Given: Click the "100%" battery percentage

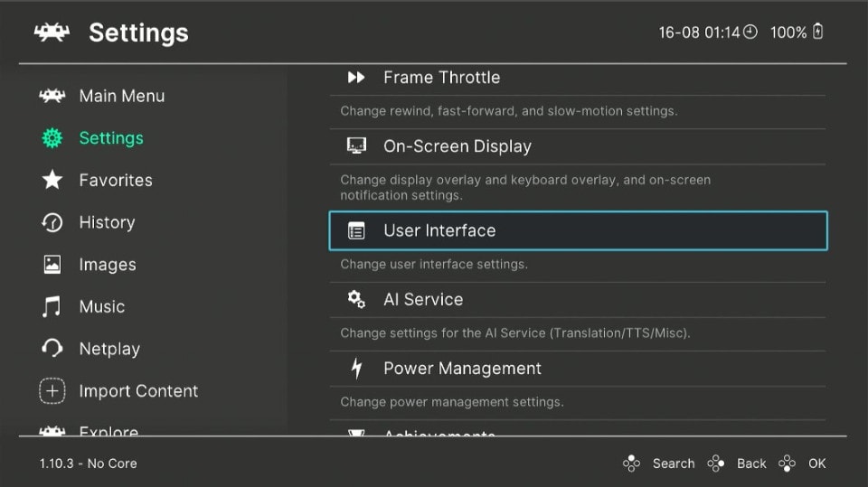Looking at the screenshot, I should 788,33.
